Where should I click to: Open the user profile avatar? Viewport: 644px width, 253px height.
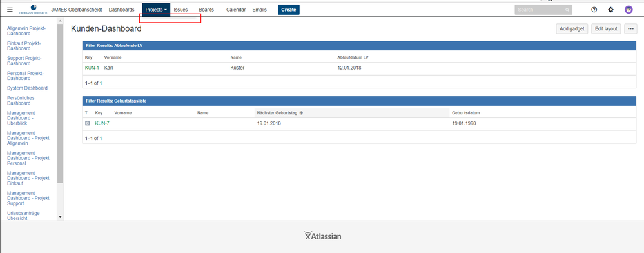tap(629, 10)
